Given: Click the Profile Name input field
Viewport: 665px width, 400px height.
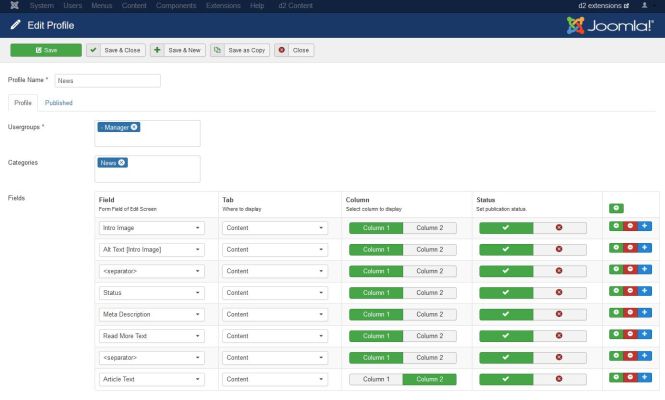Looking at the screenshot, I should 108,81.
